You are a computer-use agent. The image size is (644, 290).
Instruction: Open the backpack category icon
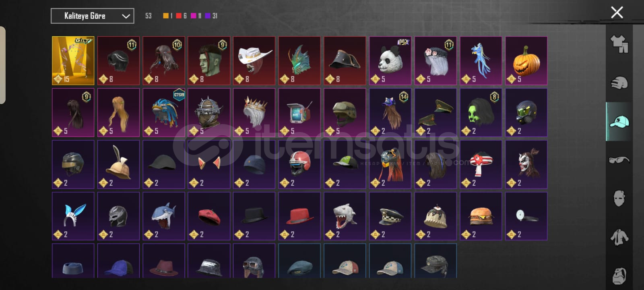pyautogui.click(x=619, y=275)
